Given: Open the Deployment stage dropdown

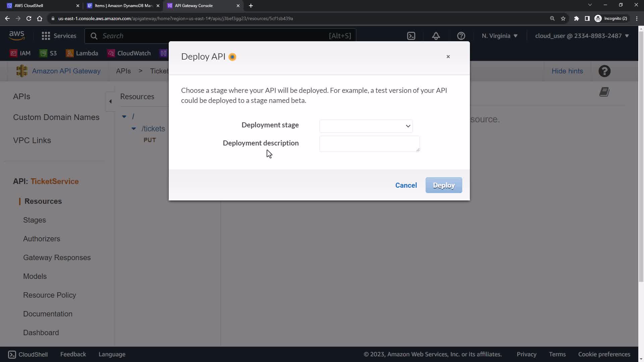Looking at the screenshot, I should pos(366,126).
